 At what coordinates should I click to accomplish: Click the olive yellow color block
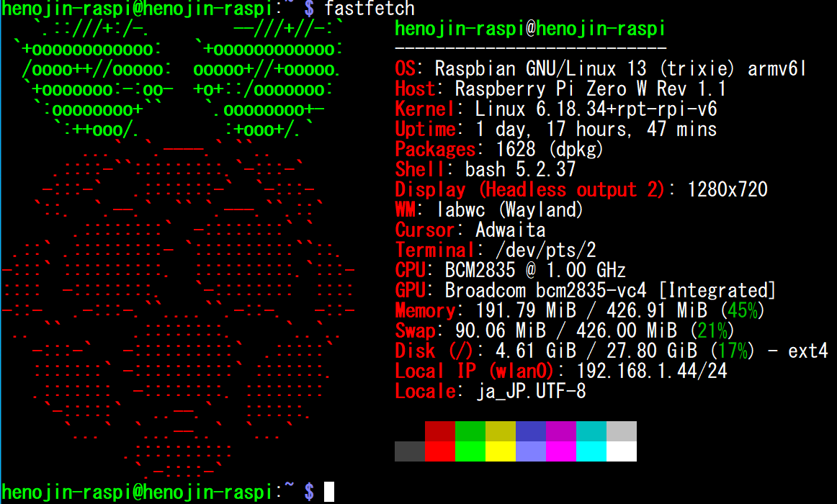(x=501, y=431)
